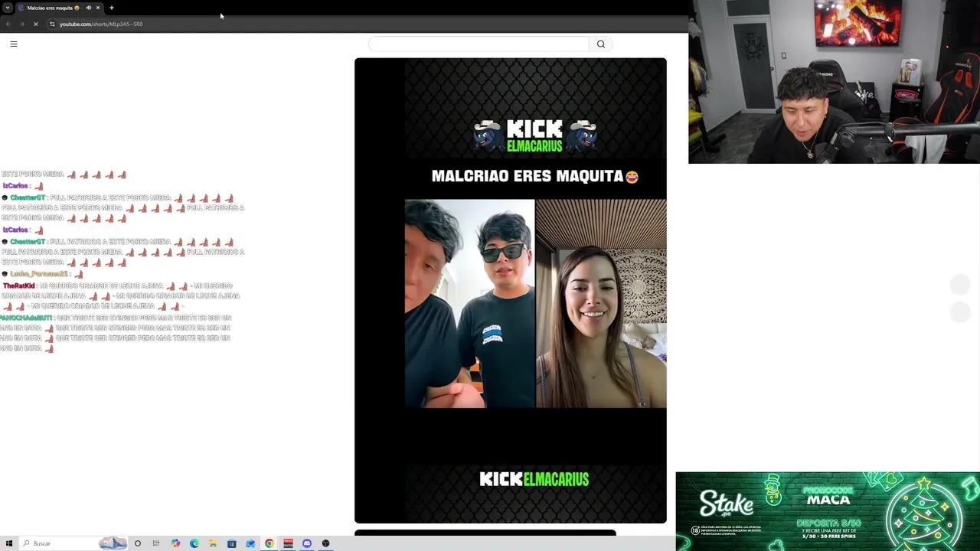This screenshot has height=551, width=980.
Task: Click the 'MALCRIAO ERES MAQUITA' video title text
Action: 534,176
